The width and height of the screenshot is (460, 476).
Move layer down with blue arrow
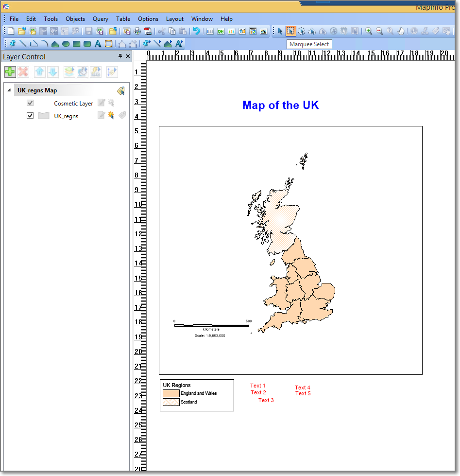point(53,72)
